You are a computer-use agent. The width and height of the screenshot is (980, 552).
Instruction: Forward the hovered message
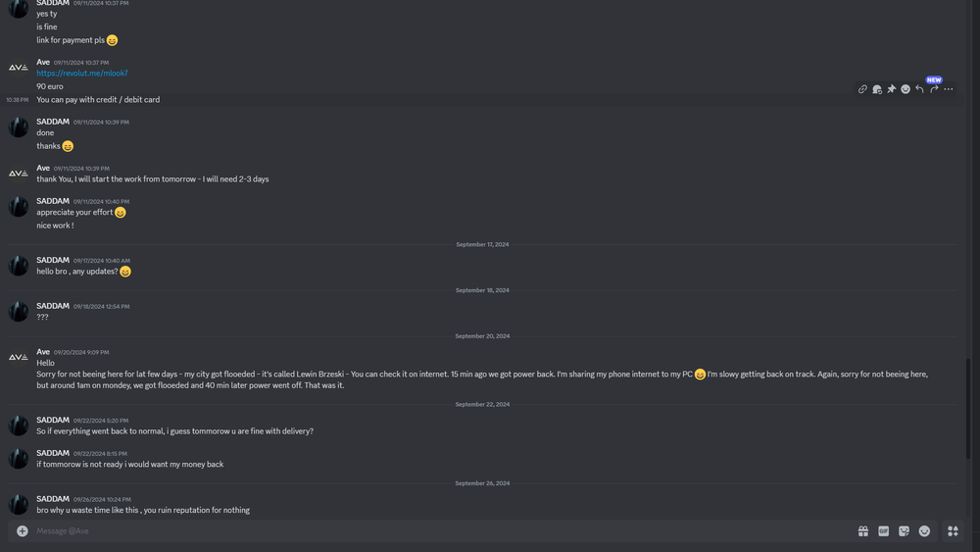pos(934,89)
